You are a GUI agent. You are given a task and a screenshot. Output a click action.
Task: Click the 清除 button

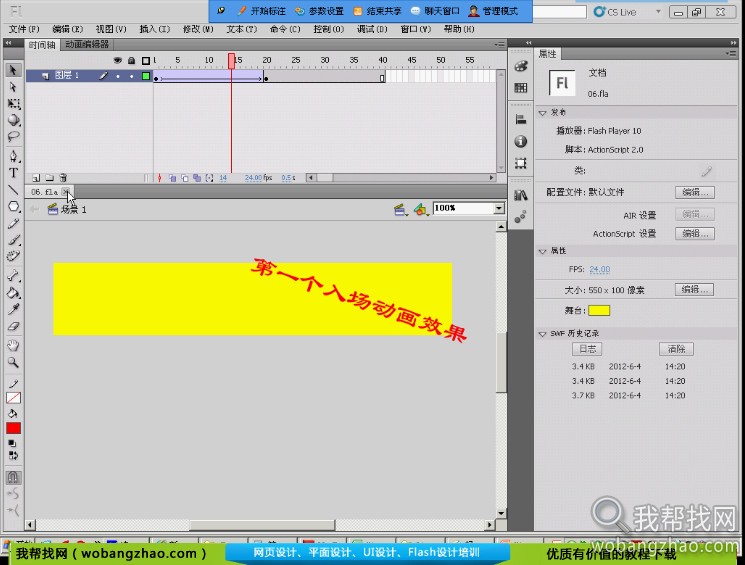(676, 349)
